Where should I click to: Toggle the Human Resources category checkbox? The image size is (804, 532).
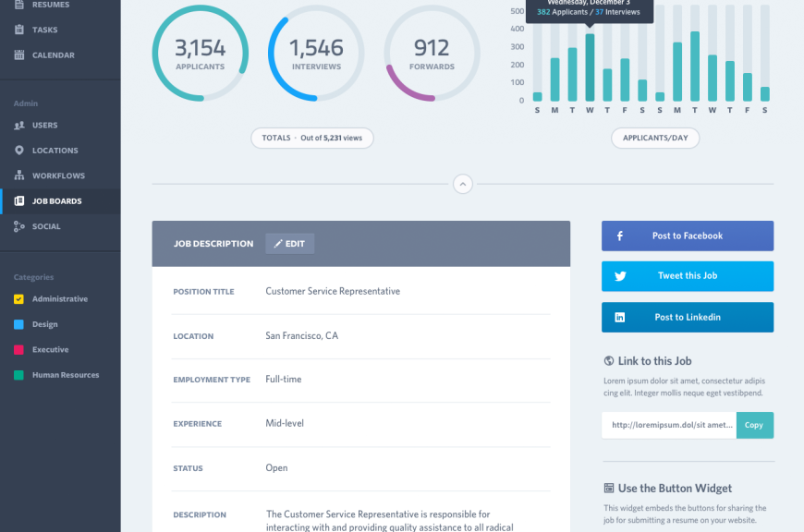(18, 375)
